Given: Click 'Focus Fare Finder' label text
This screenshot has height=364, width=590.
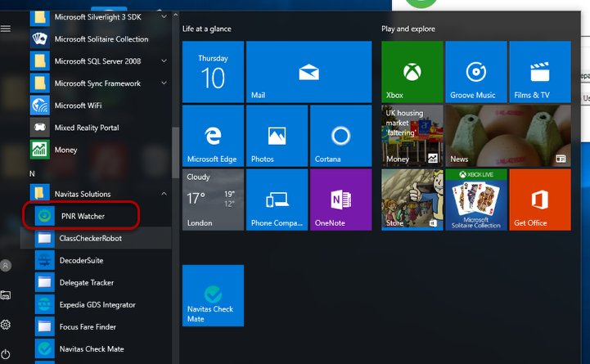Looking at the screenshot, I should (88, 326).
